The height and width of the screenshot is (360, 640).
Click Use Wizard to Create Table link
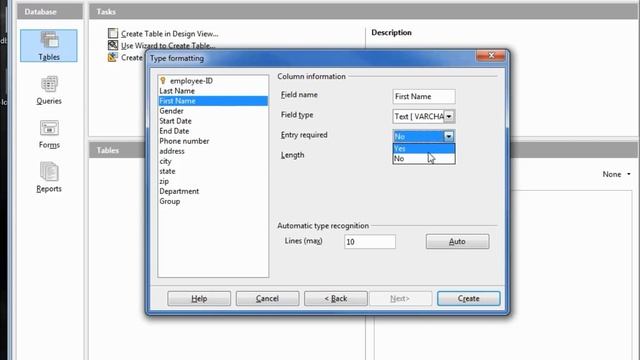click(x=168, y=45)
